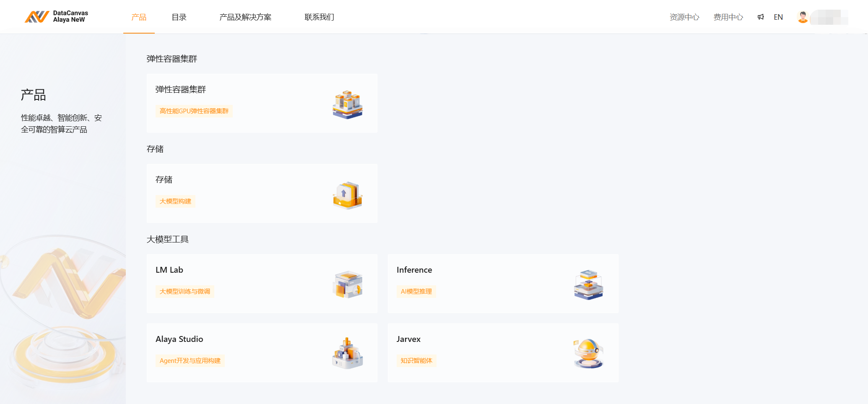Switch language to EN
The height and width of the screenshot is (404, 868).
point(778,17)
